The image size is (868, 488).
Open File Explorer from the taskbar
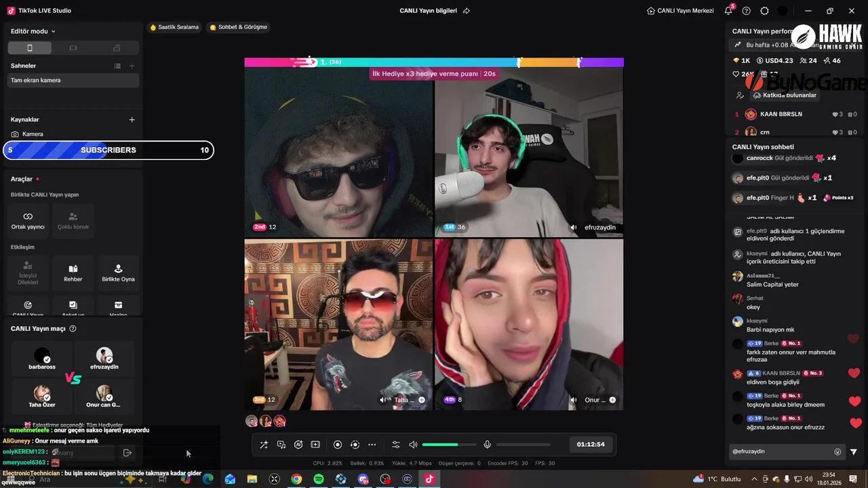(252, 479)
